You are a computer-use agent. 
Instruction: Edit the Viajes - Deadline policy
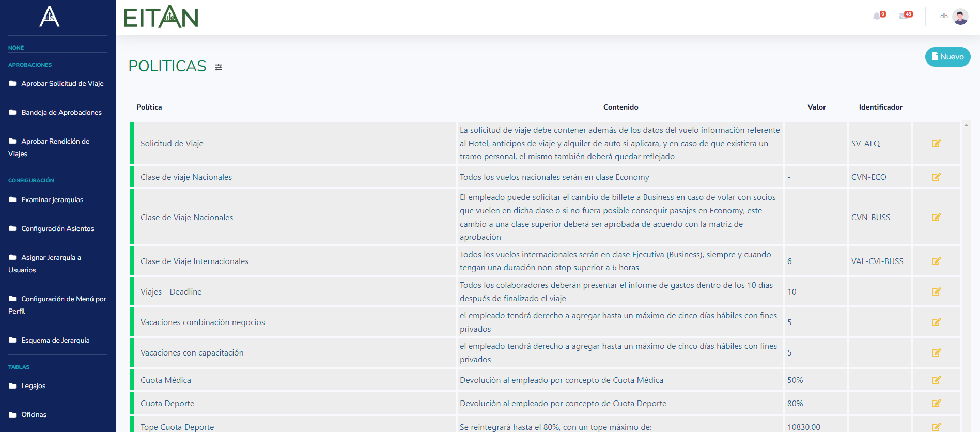click(x=936, y=292)
